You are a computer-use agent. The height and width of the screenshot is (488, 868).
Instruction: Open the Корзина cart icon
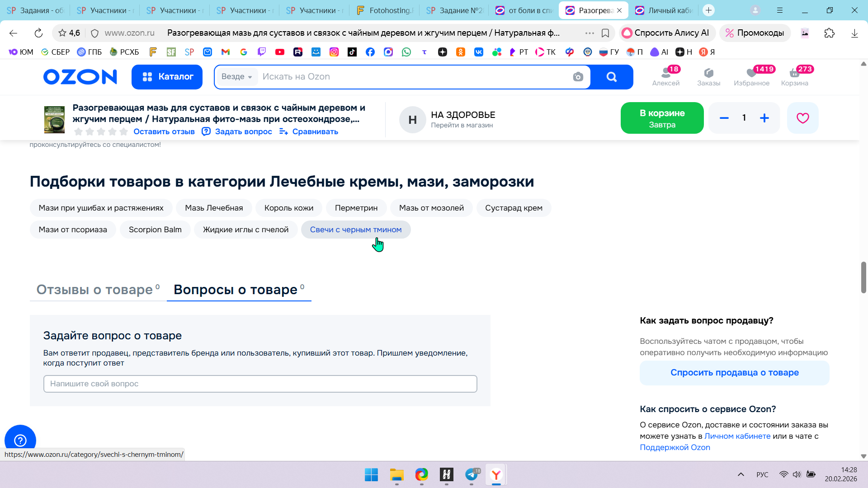794,76
